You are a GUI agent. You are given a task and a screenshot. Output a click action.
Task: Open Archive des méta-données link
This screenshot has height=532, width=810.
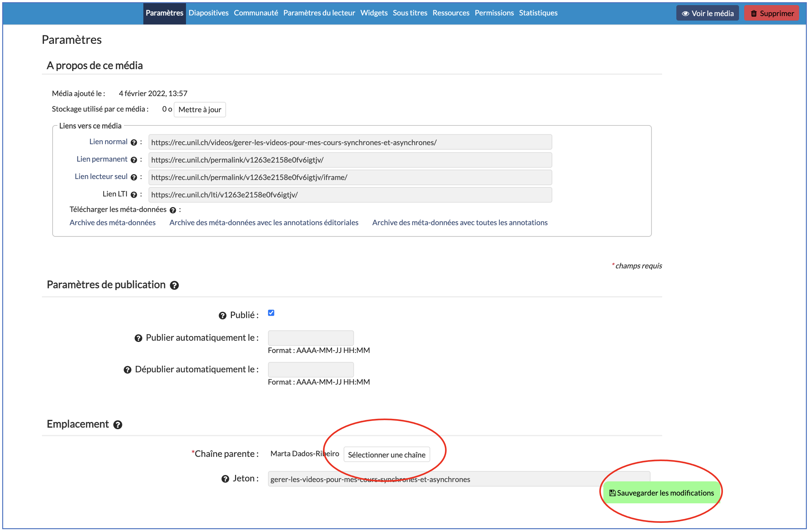click(112, 223)
